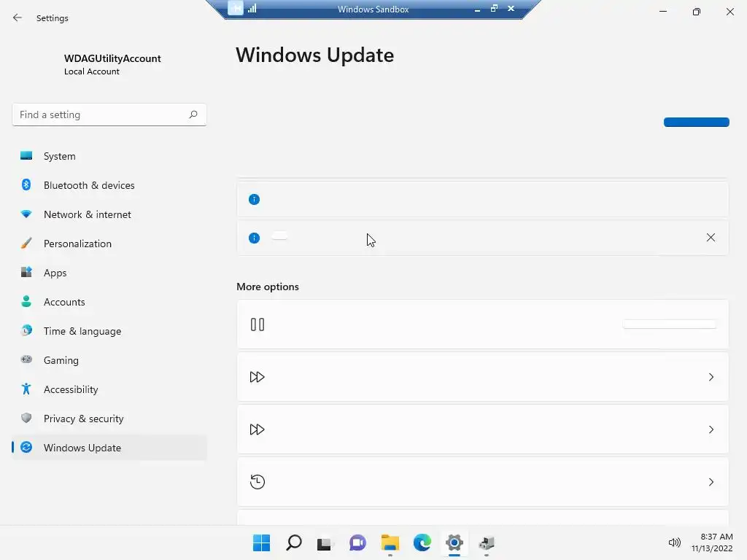
Task: Click the info icon beside the dismissible notice
Action: [x=254, y=238]
